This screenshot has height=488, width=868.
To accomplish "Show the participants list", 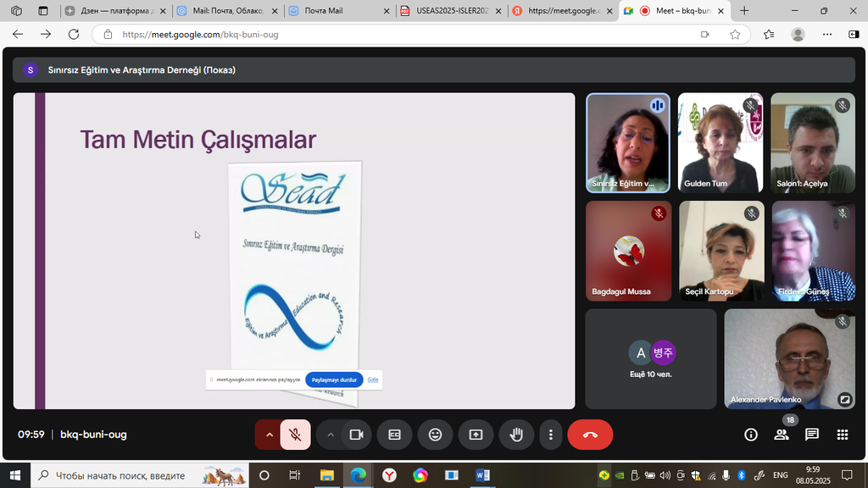I will [x=781, y=435].
